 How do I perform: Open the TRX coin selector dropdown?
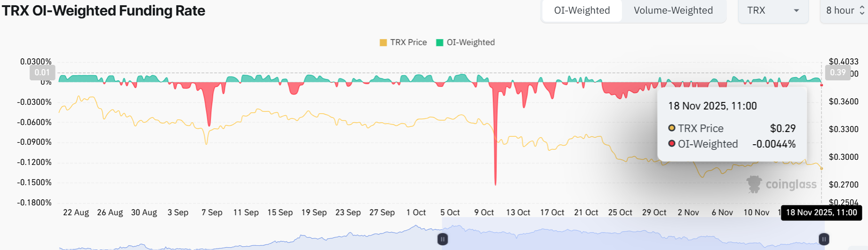click(772, 10)
